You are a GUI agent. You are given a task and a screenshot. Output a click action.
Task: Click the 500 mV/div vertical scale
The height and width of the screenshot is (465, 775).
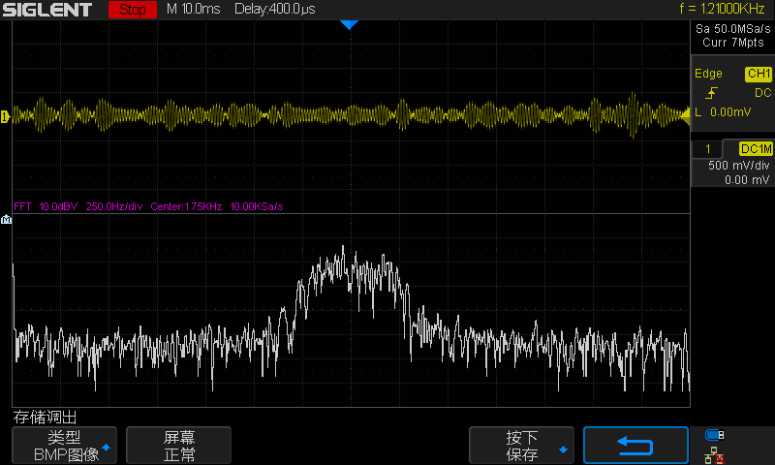click(733, 165)
